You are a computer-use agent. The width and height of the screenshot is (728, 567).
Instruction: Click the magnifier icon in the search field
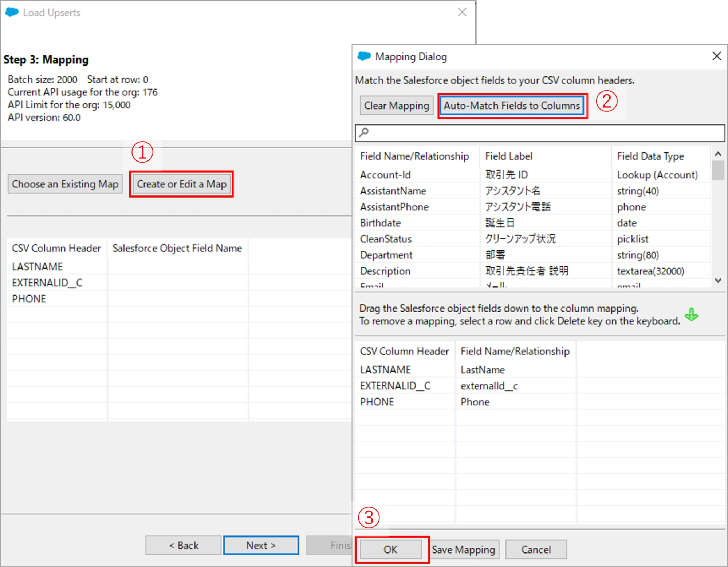(x=364, y=132)
